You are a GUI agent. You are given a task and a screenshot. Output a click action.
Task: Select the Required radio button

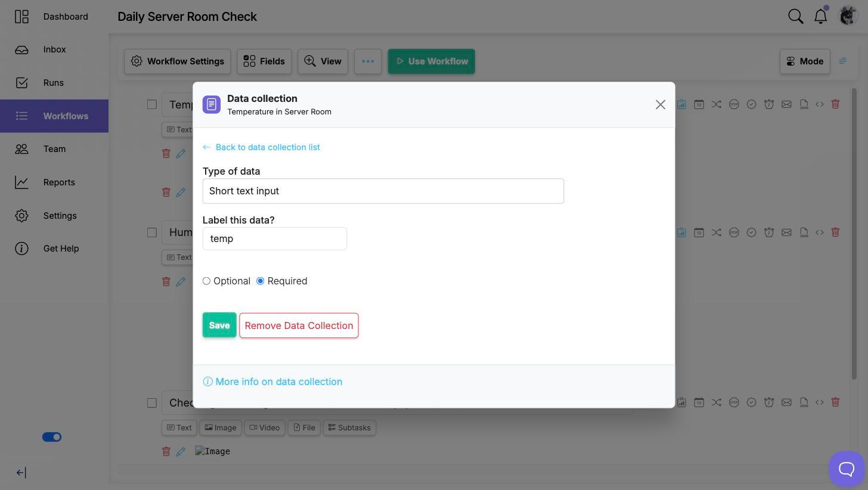[x=261, y=281]
